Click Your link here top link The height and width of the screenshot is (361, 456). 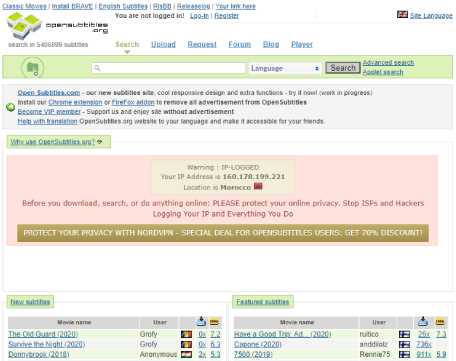(x=235, y=6)
